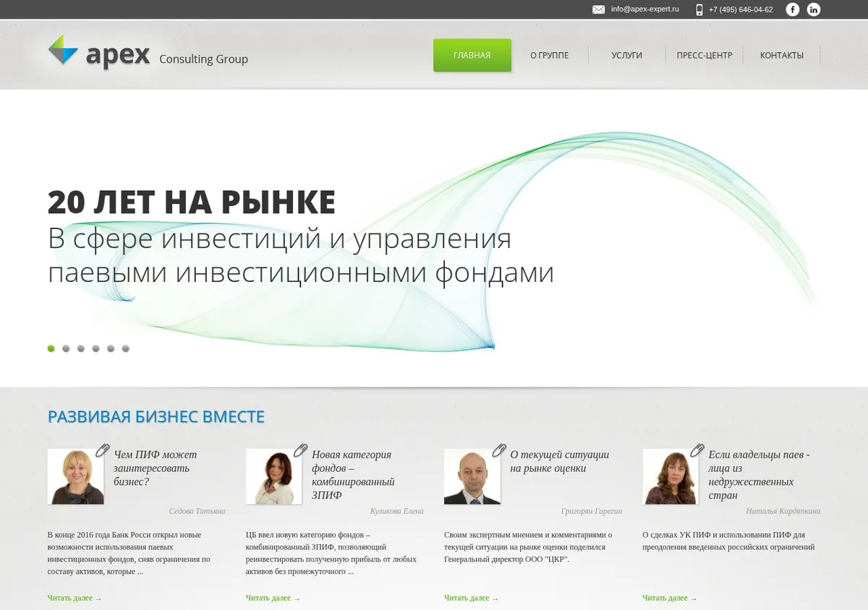Open the УСЛУГИ menu item
The image size is (868, 610).
[x=626, y=56]
